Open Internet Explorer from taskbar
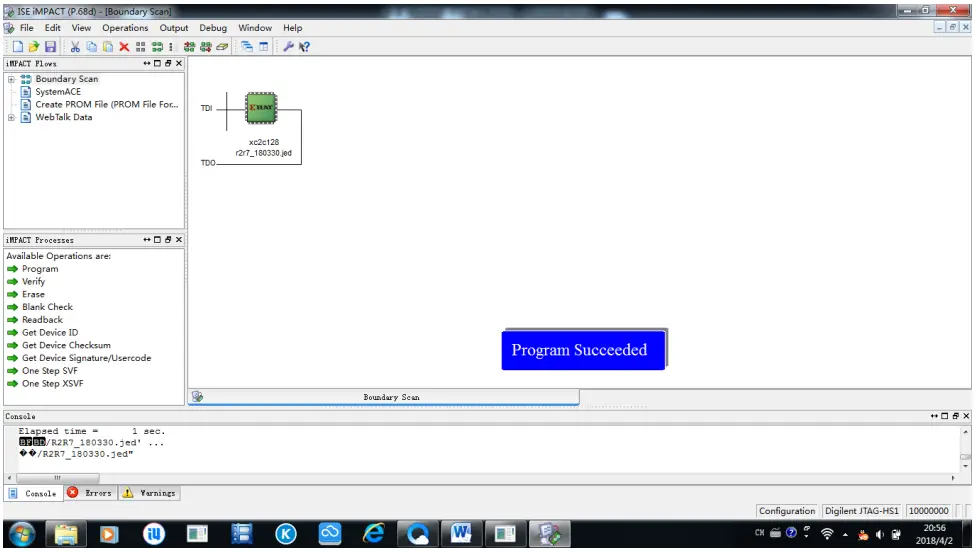 point(374,534)
